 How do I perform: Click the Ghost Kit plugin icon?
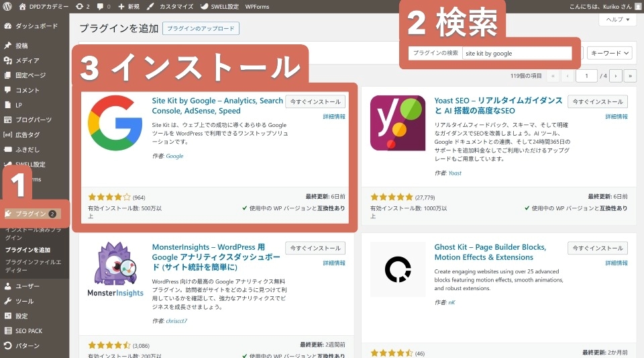(397, 269)
